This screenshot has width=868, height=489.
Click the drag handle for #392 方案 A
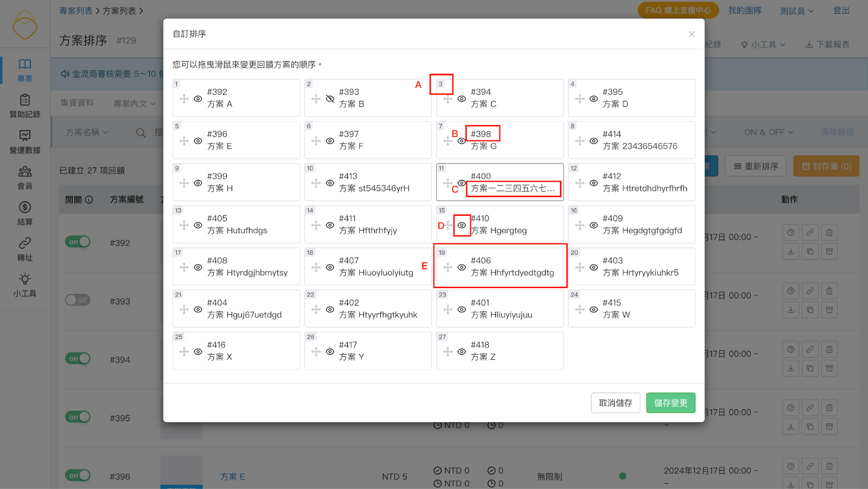click(184, 99)
